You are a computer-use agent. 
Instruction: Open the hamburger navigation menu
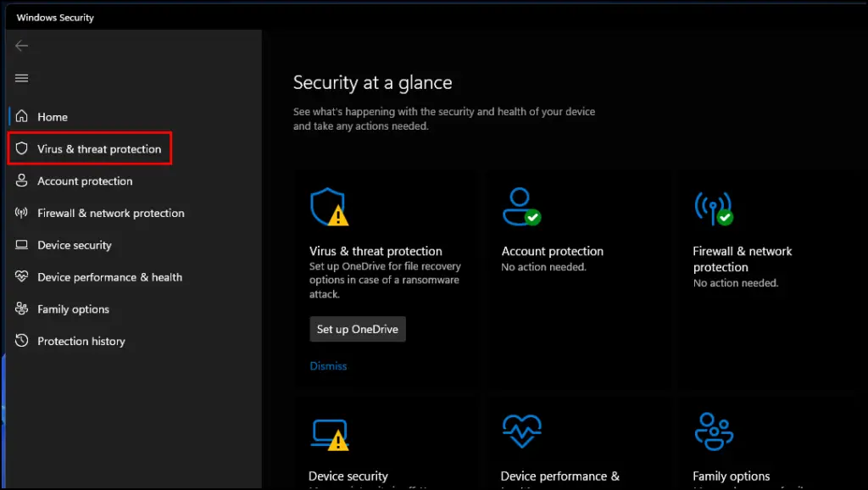[21, 78]
